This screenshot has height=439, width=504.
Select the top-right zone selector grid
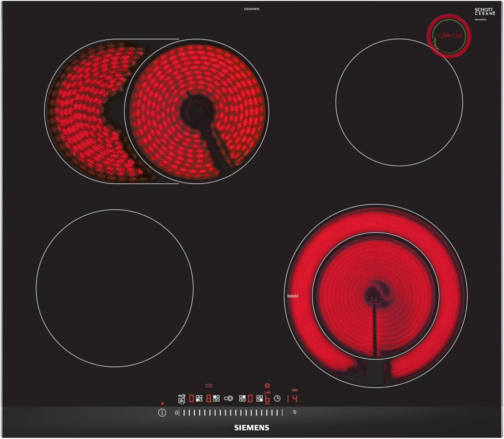243,398
